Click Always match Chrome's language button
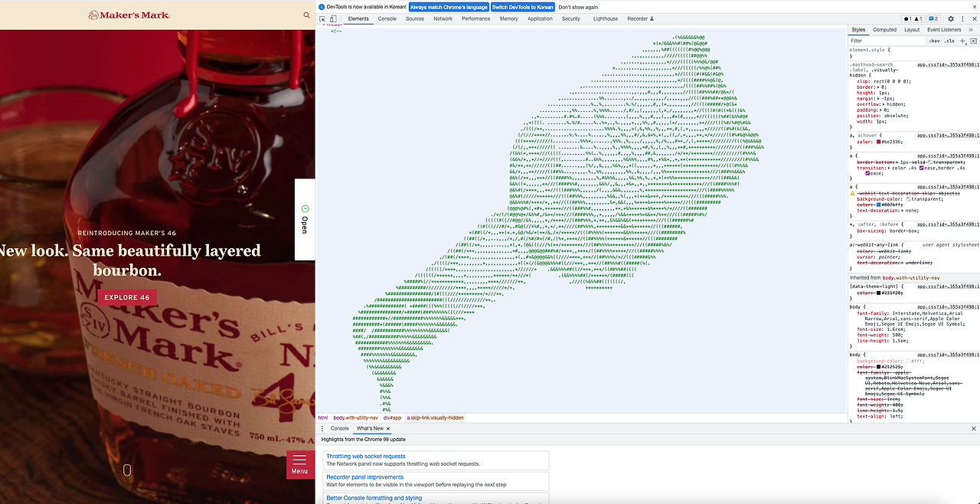The width and height of the screenshot is (980, 504). pos(449,7)
